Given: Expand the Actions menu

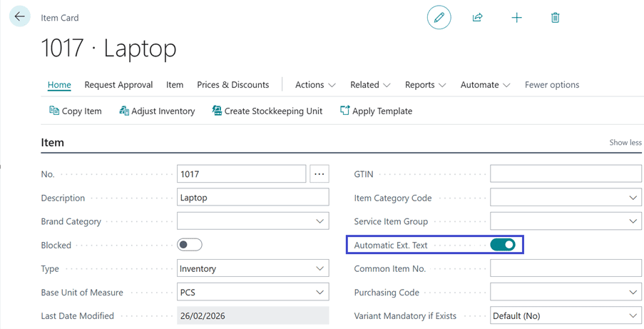Looking at the screenshot, I should pyautogui.click(x=315, y=84).
